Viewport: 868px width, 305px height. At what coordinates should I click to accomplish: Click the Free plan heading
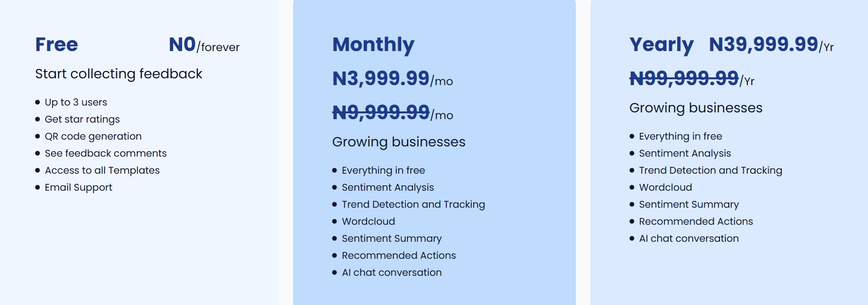(56, 45)
